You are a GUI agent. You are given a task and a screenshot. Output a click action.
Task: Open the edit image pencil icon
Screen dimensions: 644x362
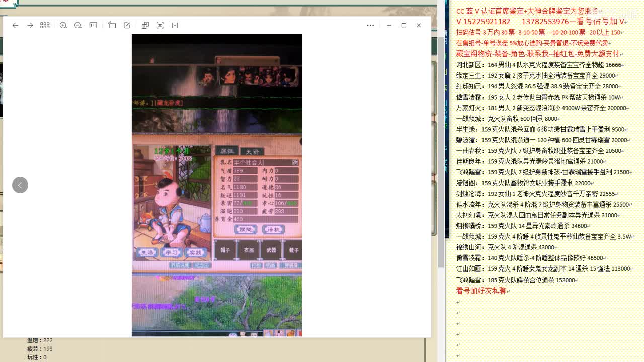coord(127,25)
